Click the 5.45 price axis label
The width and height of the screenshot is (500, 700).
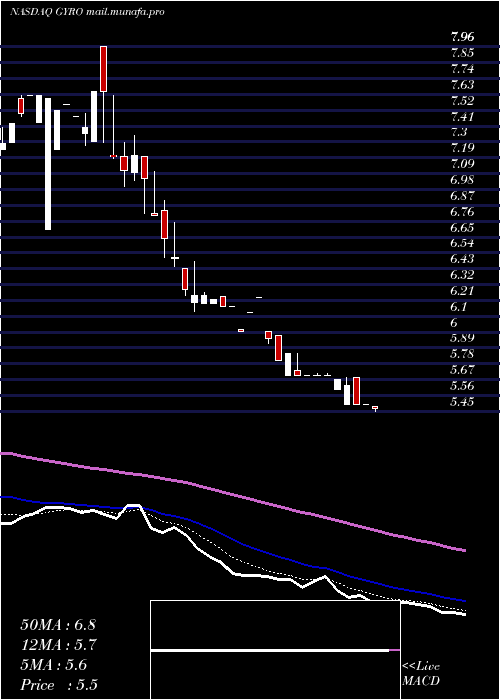[462, 402]
